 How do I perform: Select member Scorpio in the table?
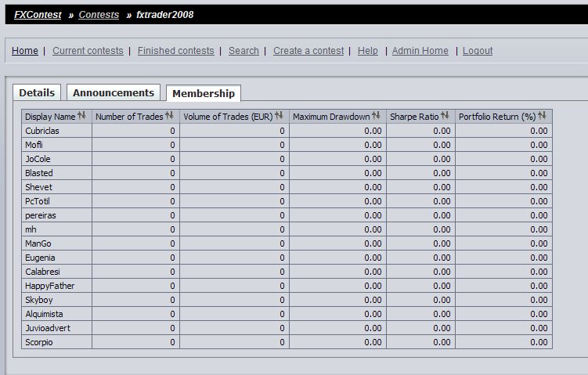[38, 342]
